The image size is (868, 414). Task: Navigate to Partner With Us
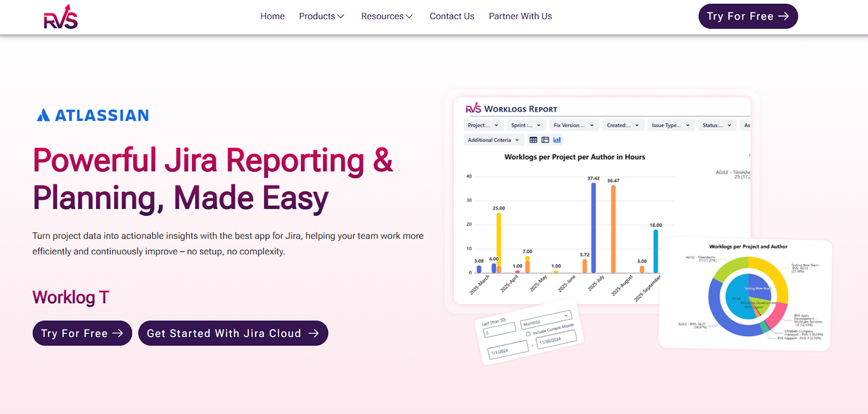(x=520, y=16)
